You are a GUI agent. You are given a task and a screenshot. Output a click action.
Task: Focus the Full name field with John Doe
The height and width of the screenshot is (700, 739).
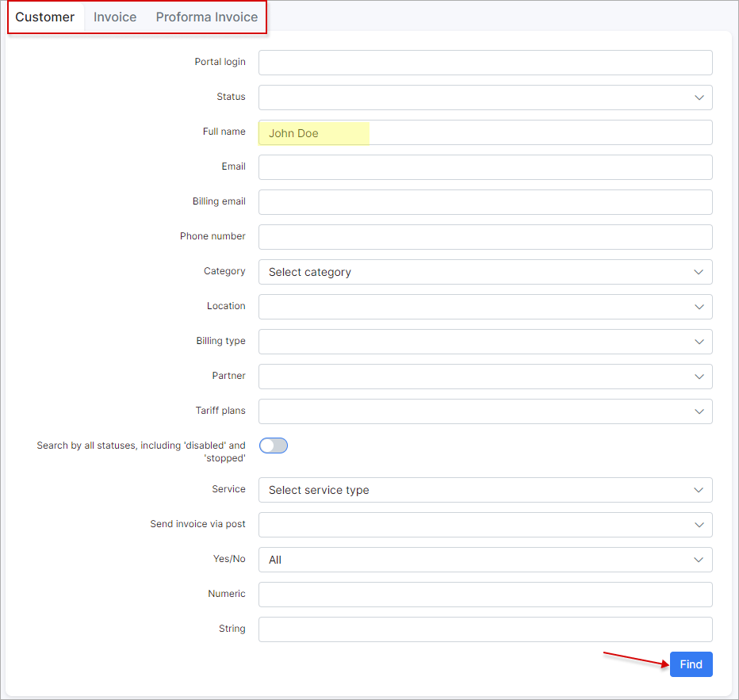485,132
